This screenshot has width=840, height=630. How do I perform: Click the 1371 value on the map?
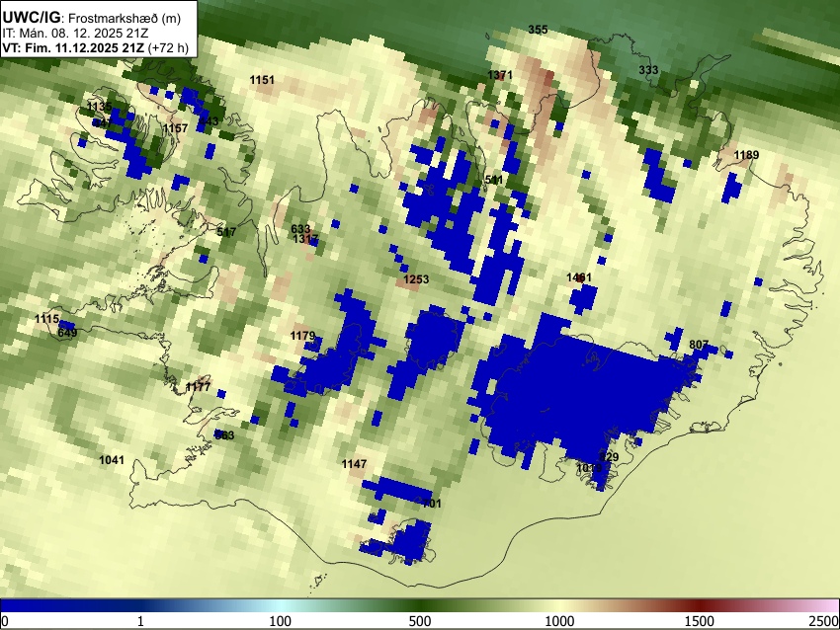[500, 75]
